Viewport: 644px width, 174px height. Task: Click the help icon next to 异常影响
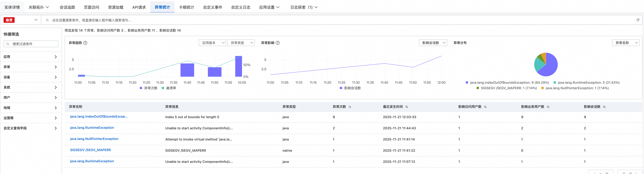click(x=277, y=43)
